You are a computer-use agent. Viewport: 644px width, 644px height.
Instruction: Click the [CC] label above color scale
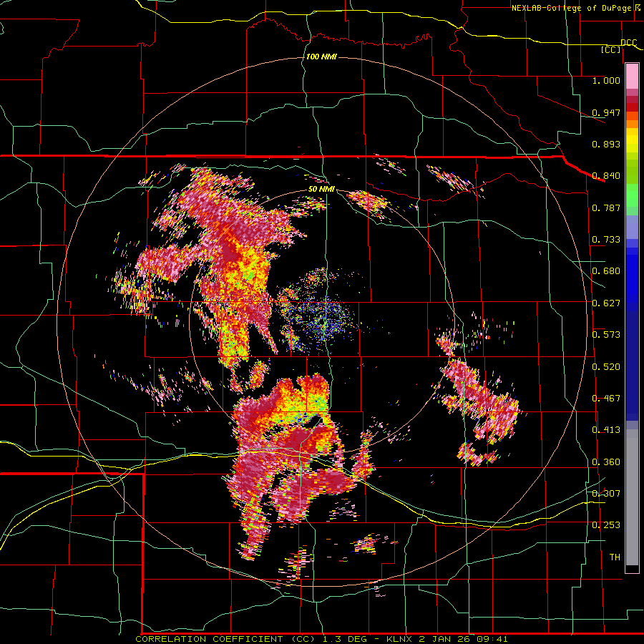coord(611,50)
